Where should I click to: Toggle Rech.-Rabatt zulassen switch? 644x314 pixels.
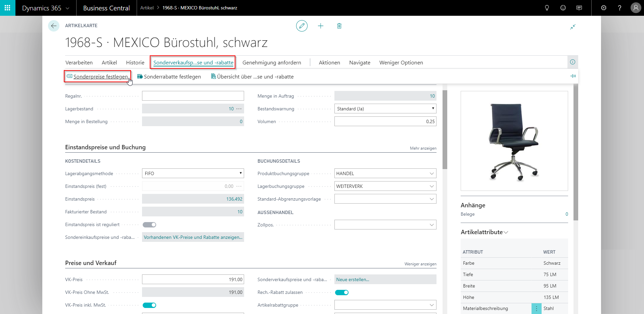342,293
